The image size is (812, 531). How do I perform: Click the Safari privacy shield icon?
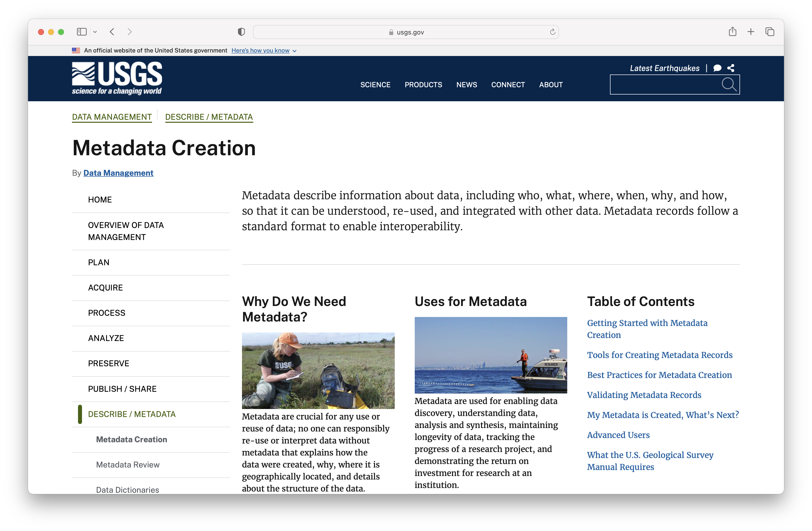pyautogui.click(x=241, y=32)
